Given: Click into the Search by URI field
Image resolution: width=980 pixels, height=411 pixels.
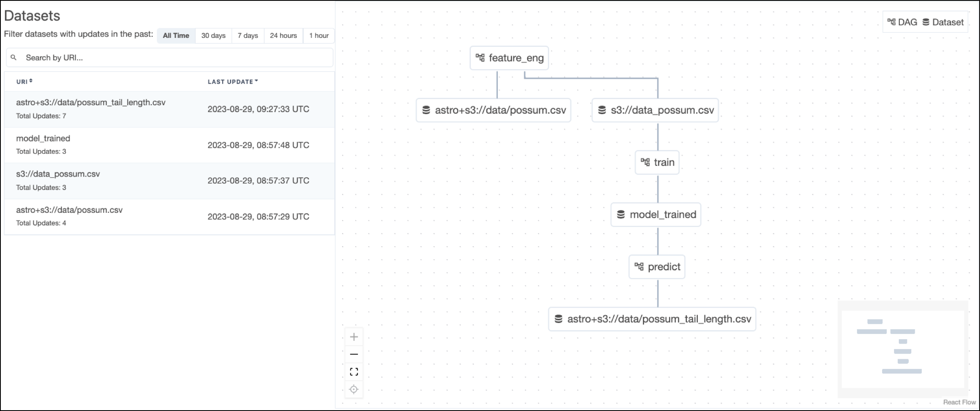Looking at the screenshot, I should [x=169, y=57].
